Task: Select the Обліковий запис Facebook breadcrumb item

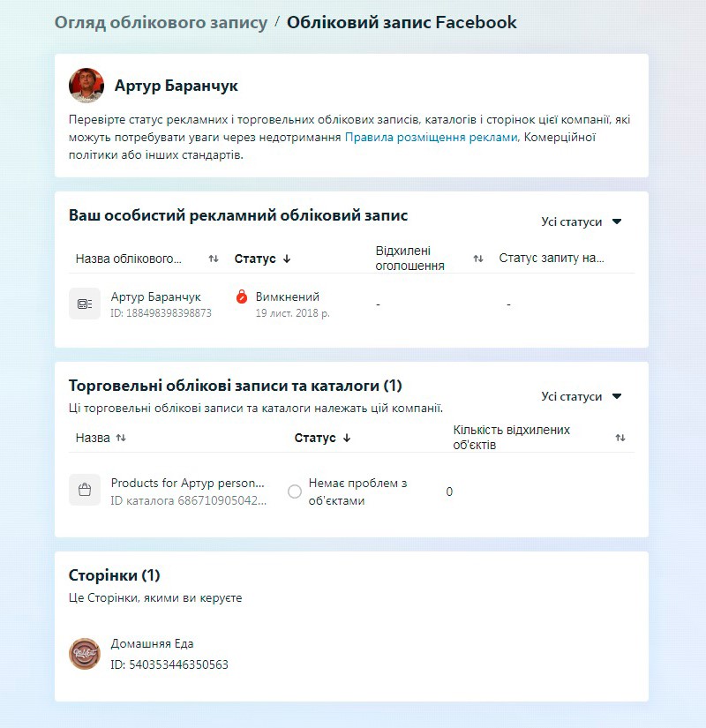Action: (x=401, y=22)
